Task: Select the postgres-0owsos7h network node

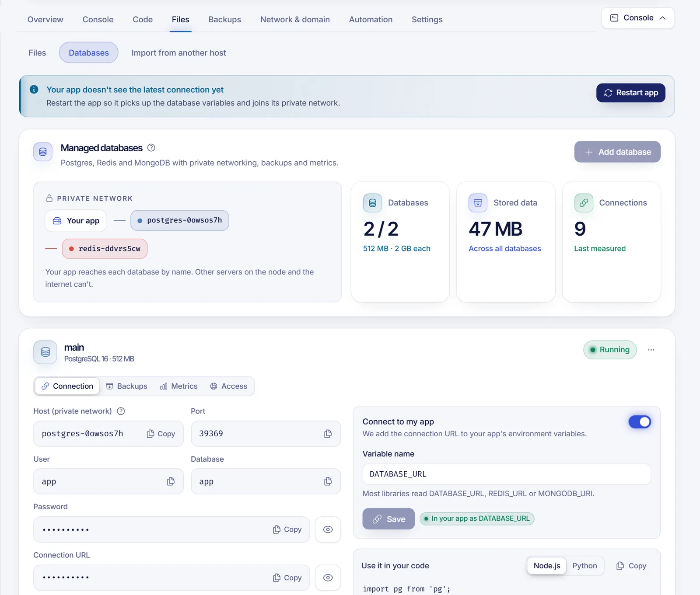Action: [179, 220]
